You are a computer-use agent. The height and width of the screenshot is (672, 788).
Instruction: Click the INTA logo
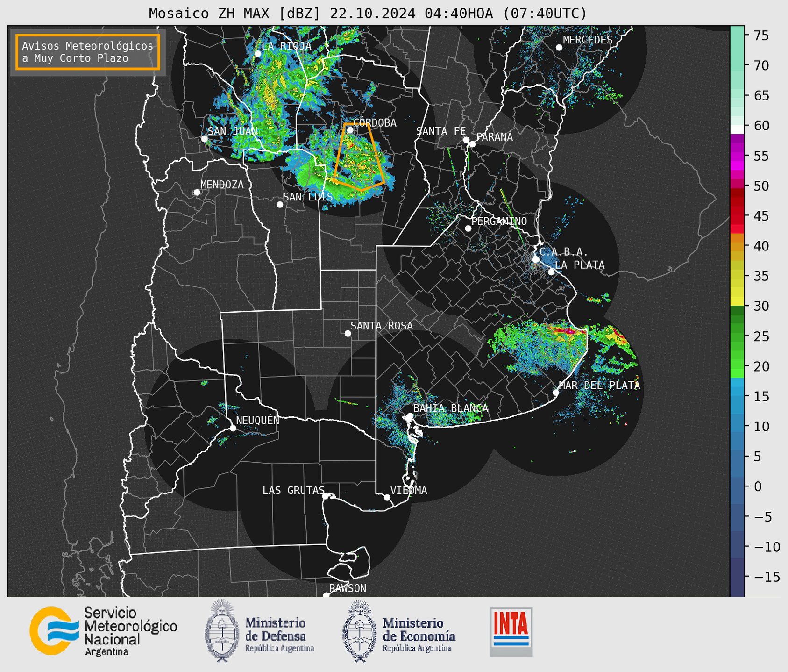[511, 631]
